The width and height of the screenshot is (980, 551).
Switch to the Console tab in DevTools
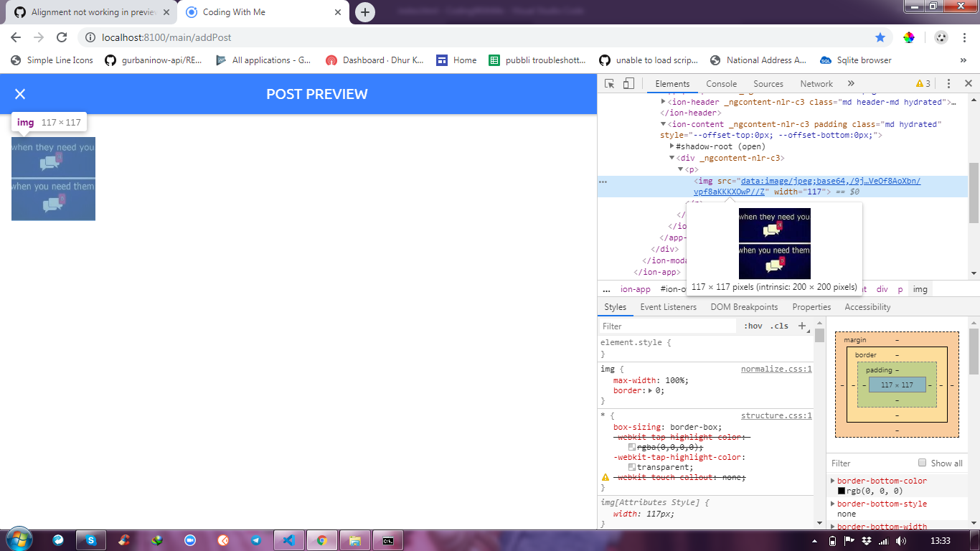coord(721,83)
